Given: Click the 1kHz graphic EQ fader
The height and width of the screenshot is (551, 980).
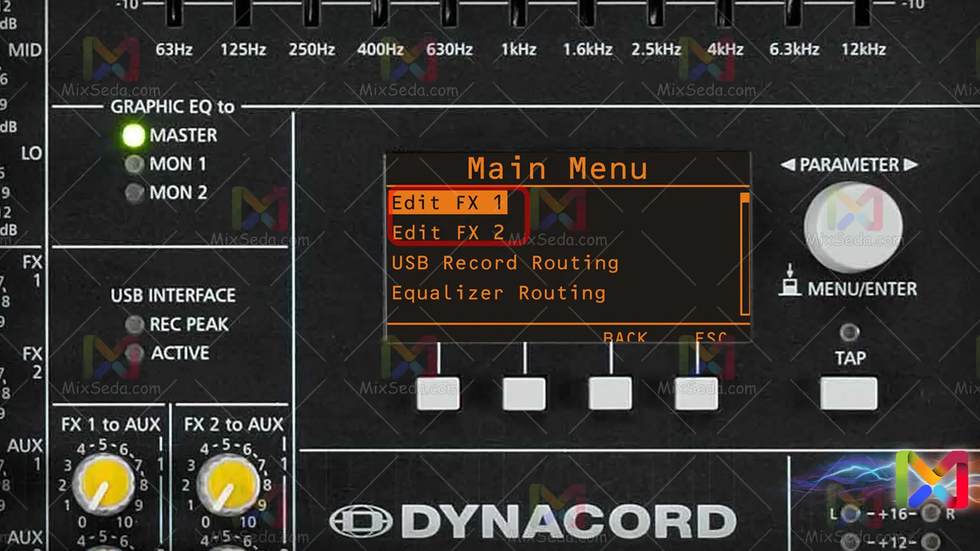Looking at the screenshot, I should 518,13.
